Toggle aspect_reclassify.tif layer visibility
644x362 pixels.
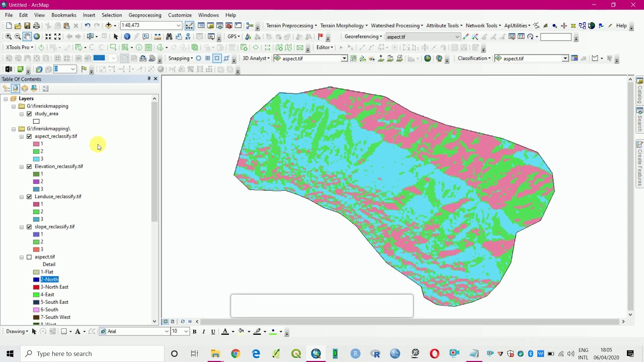(x=29, y=136)
